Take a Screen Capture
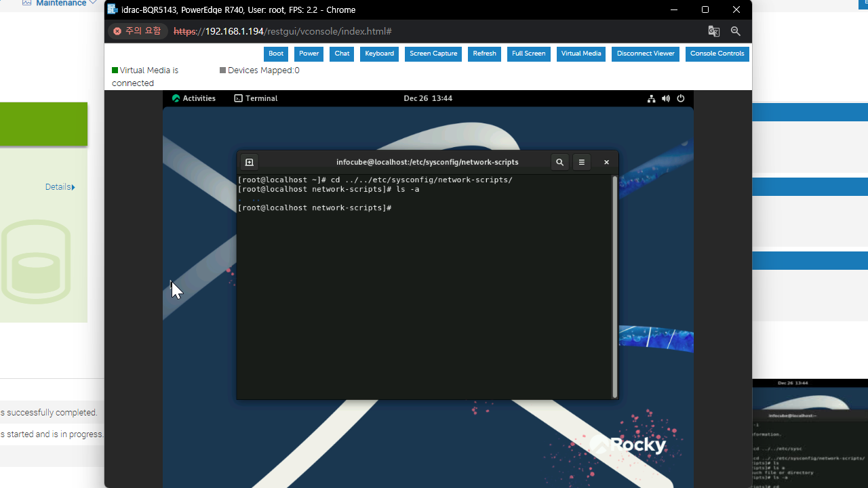This screenshot has width=868, height=488. pos(433,54)
